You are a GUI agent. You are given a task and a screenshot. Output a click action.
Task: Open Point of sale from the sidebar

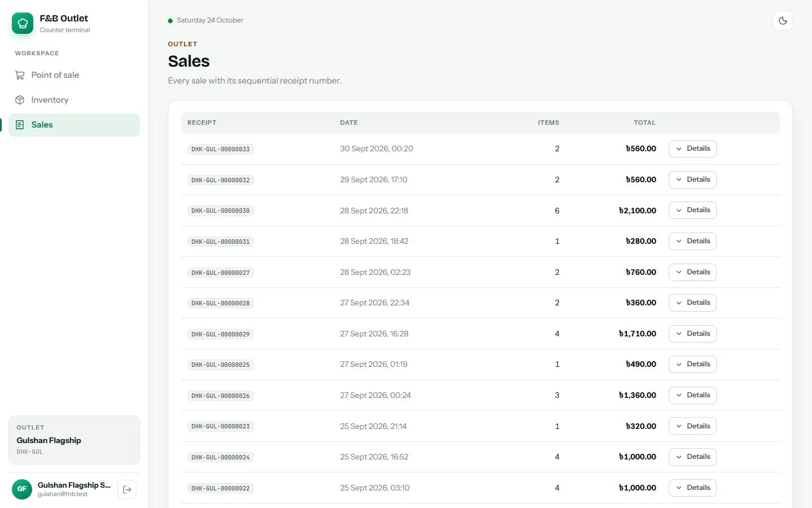(74, 75)
